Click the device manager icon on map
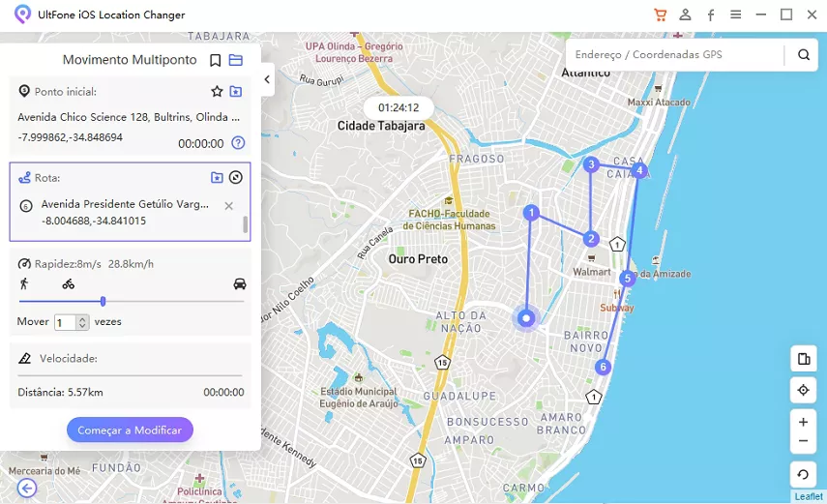The height and width of the screenshot is (504, 827). click(803, 359)
